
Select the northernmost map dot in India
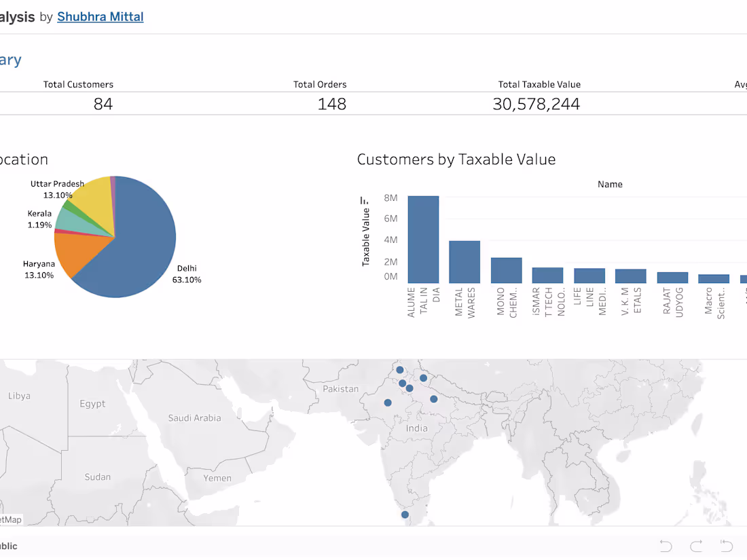pyautogui.click(x=400, y=370)
